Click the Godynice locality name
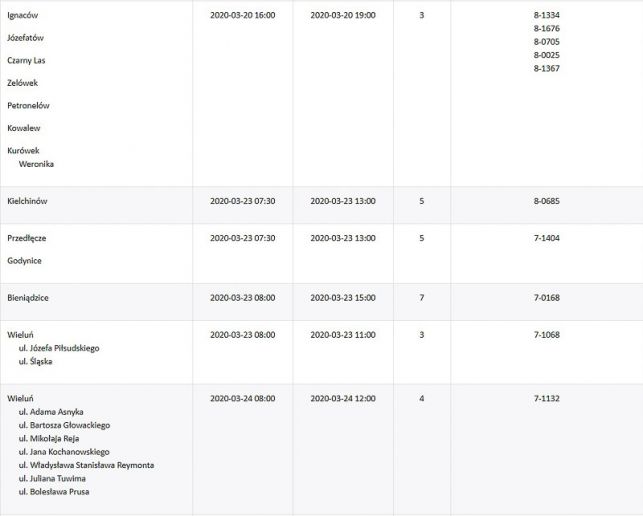 pyautogui.click(x=25, y=260)
